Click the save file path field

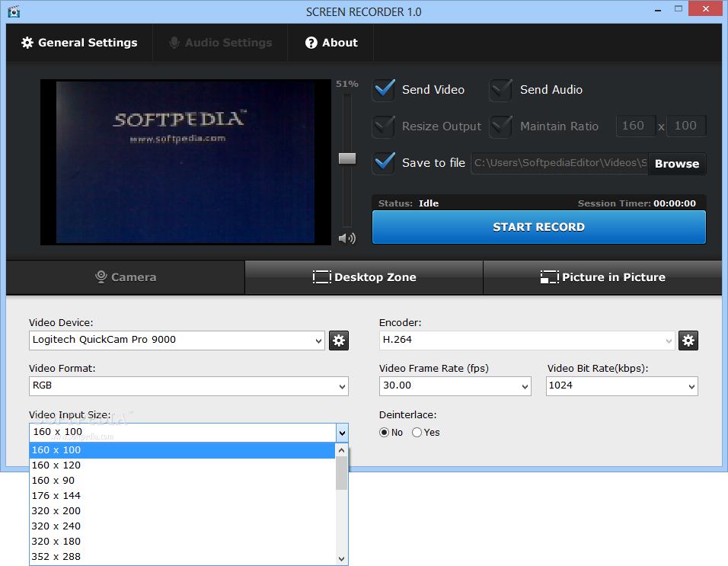(560, 164)
